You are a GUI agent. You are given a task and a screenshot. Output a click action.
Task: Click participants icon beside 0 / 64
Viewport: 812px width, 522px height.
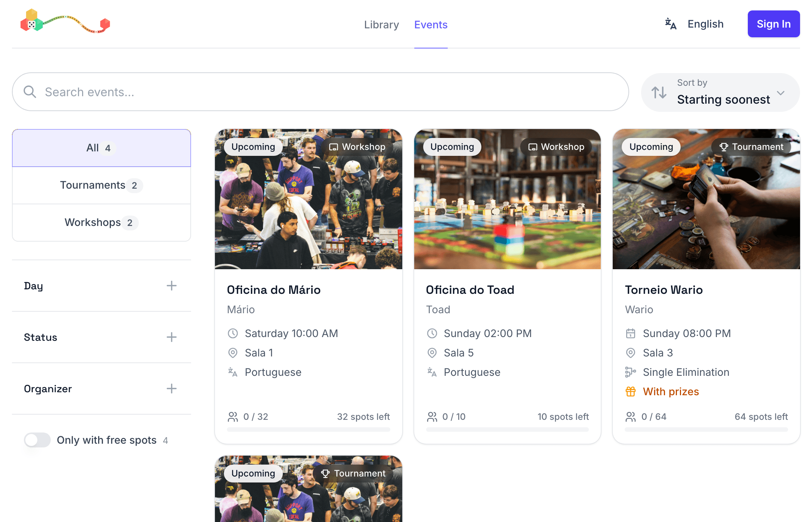[631, 417]
